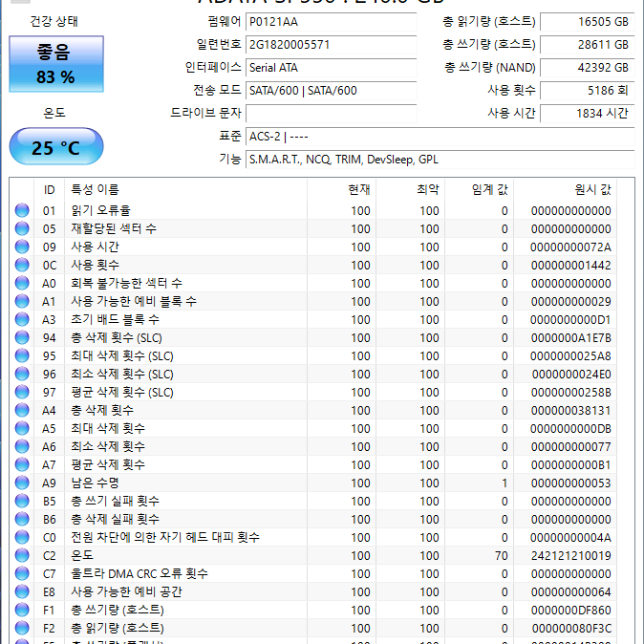The width and height of the screenshot is (644, 644).
Task: Select the attribute name 재할당된 섹터 수
Action: (114, 228)
